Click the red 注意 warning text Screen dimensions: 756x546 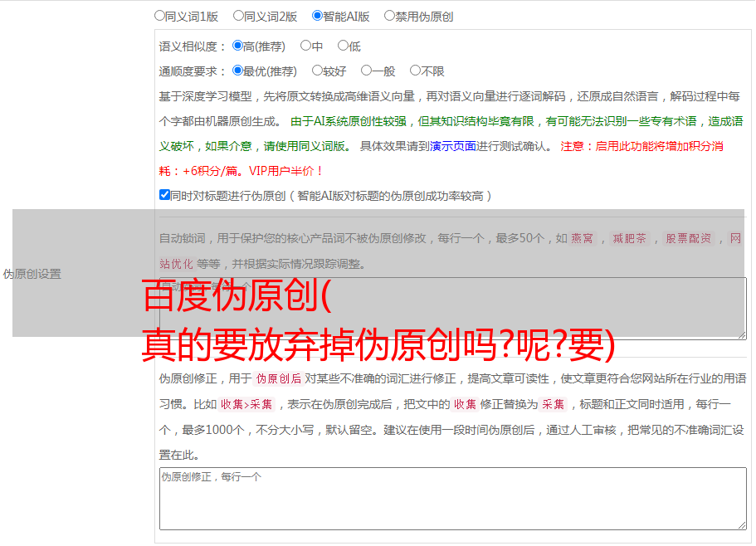click(441, 158)
